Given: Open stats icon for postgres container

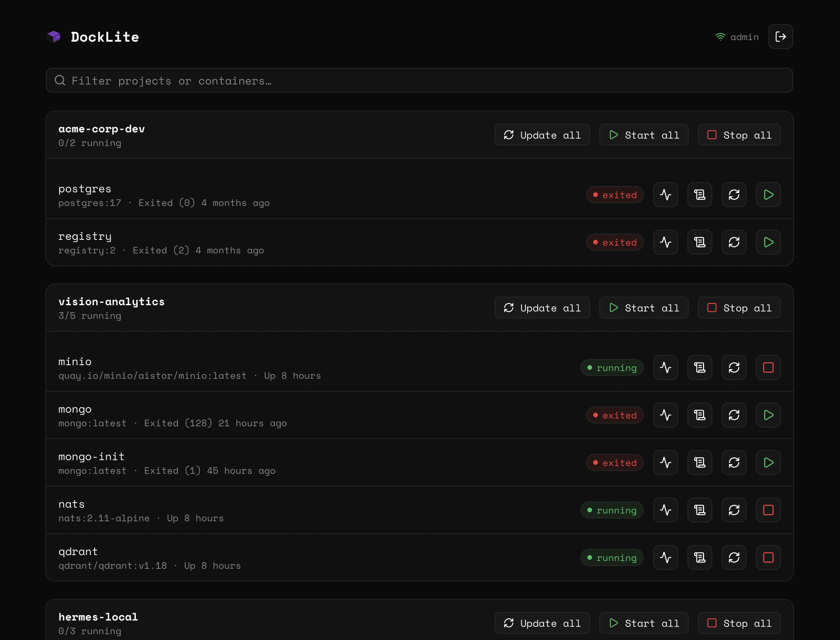Looking at the screenshot, I should click(x=666, y=195).
